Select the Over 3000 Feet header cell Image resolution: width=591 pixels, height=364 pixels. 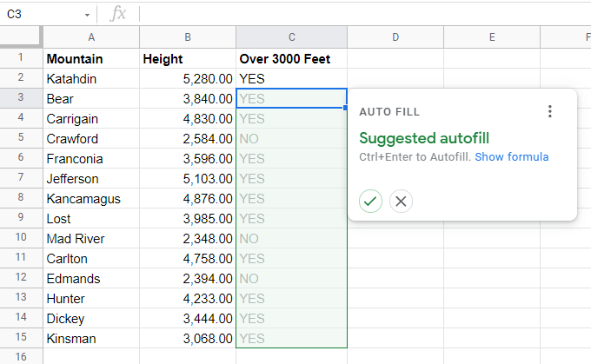[291, 59]
